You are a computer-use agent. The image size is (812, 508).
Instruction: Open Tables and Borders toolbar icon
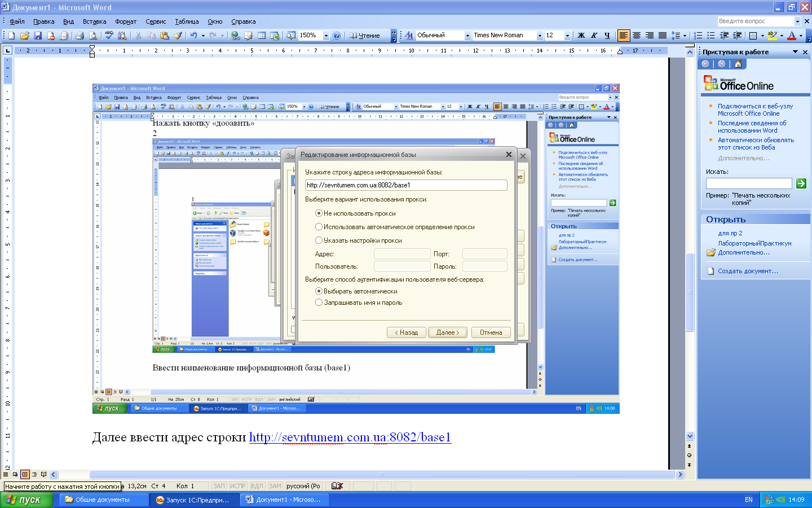coord(248,36)
